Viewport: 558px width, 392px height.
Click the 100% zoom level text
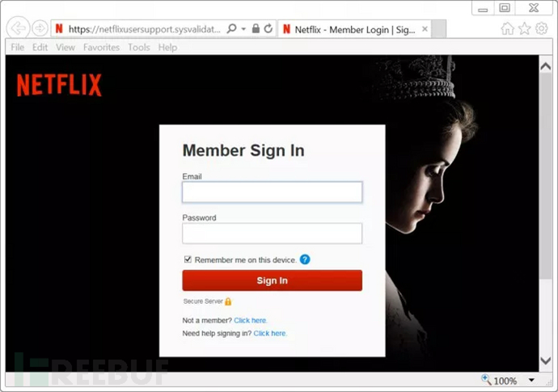tap(505, 381)
